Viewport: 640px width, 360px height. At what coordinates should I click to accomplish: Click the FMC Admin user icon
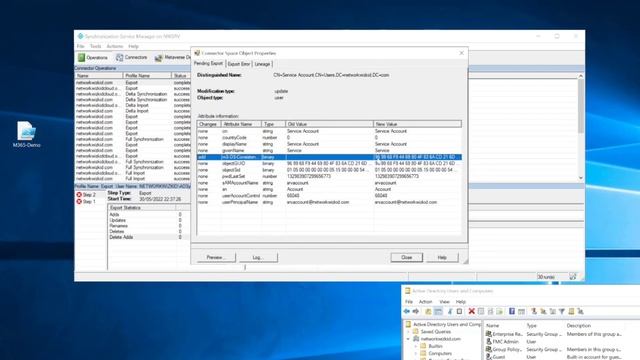[489, 341]
